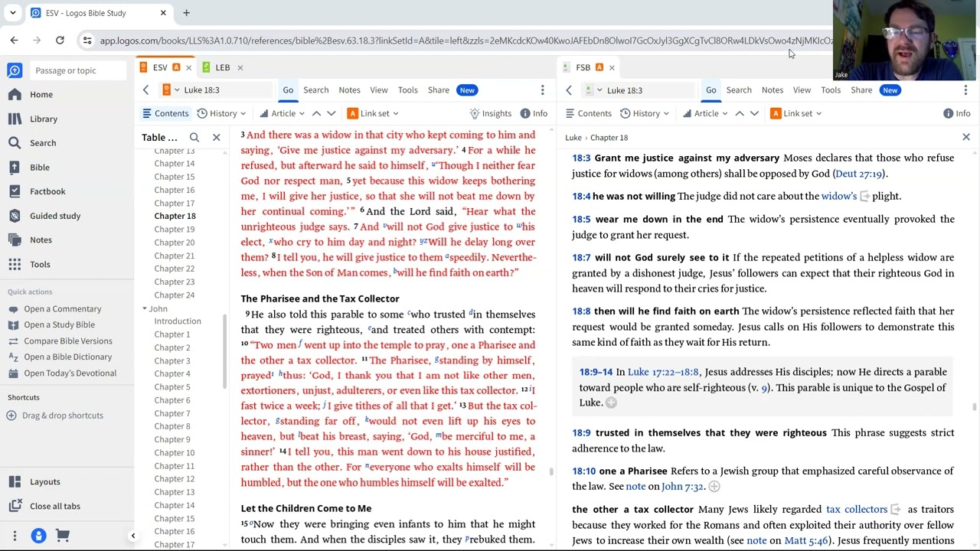The image size is (980, 551).
Task: Open the Layouts sidebar item
Action: point(44,481)
